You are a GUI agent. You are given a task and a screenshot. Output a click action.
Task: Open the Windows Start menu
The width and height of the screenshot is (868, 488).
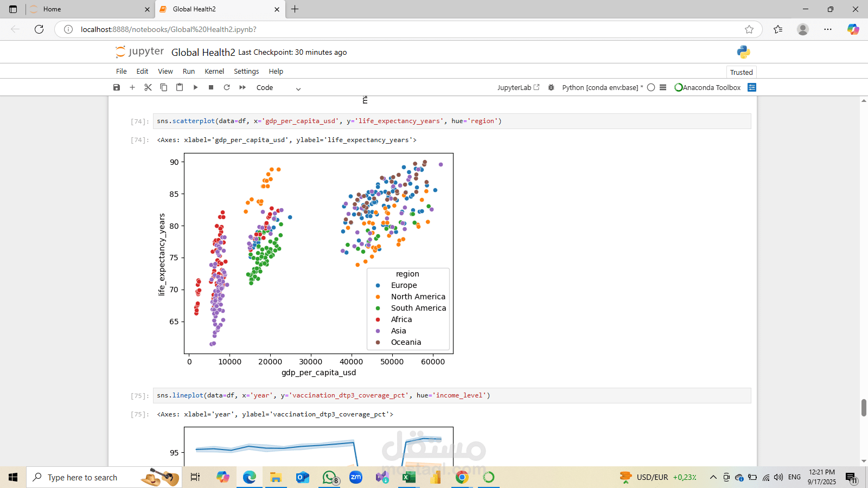[x=13, y=477]
